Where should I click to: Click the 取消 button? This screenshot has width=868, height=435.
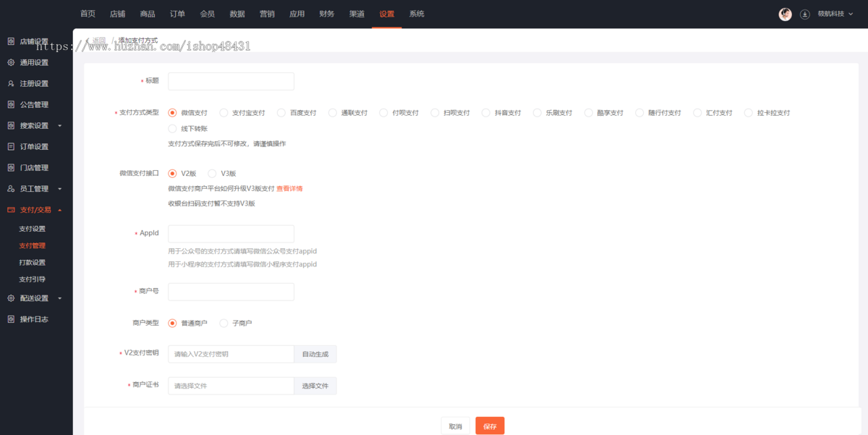pos(455,426)
